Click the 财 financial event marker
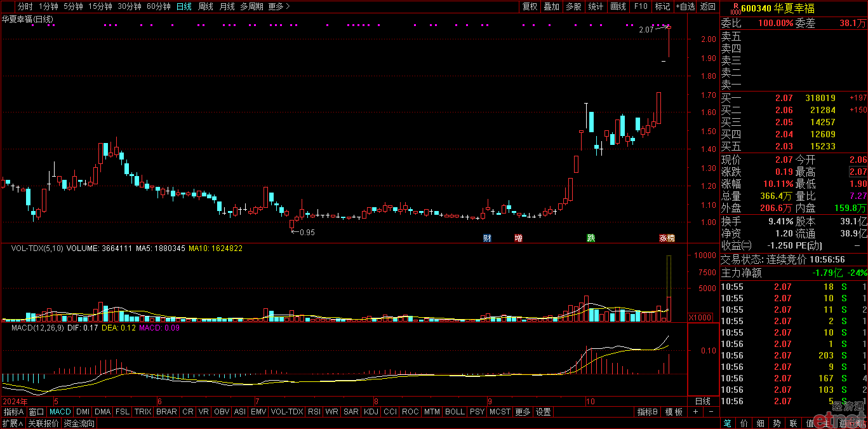Screen dimensions: 868x429 (487, 238)
